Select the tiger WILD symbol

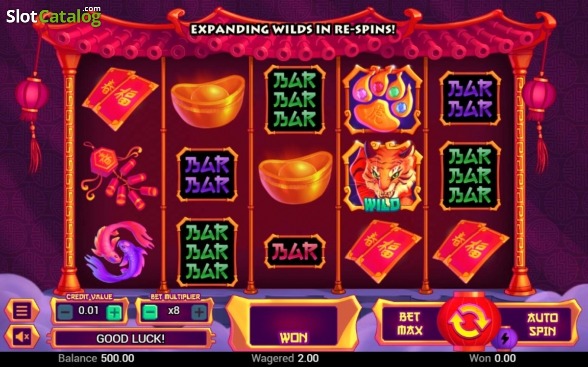click(382, 176)
